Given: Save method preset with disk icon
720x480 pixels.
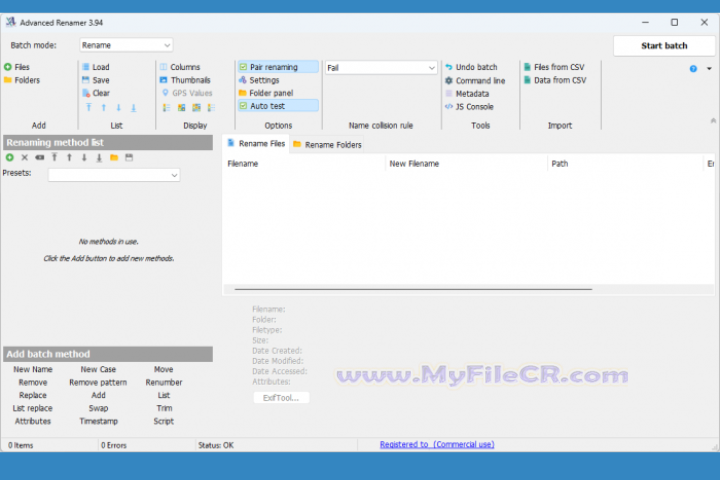Looking at the screenshot, I should pos(129,158).
